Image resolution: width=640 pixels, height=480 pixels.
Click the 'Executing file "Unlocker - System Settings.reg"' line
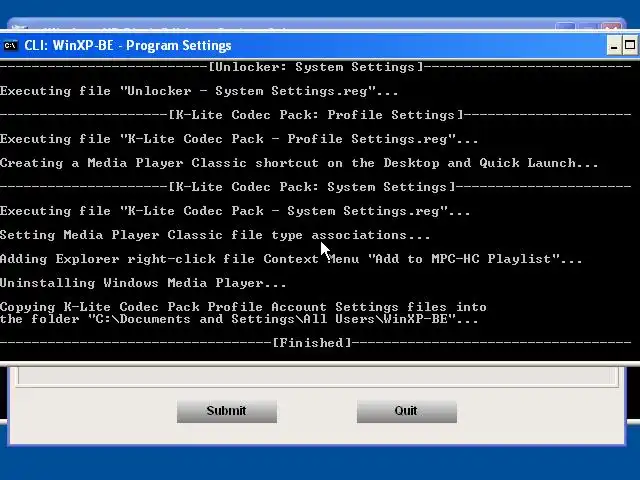click(x=199, y=91)
